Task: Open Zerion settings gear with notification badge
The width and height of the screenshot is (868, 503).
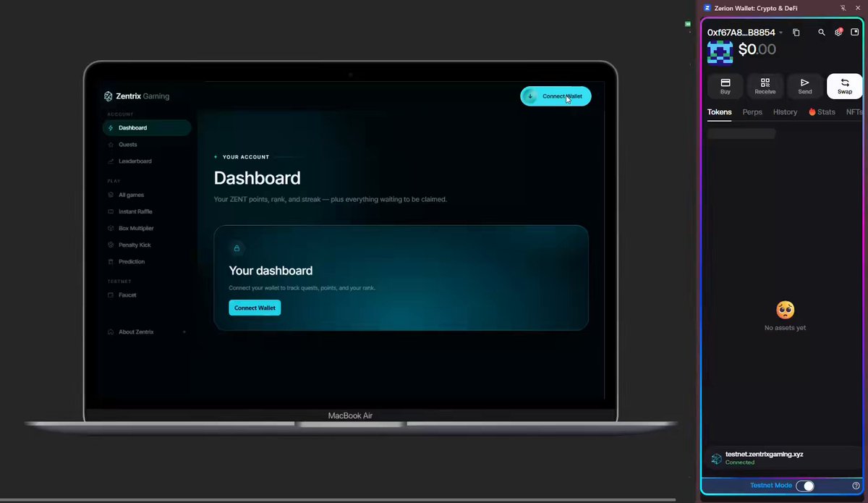Action: (x=838, y=33)
